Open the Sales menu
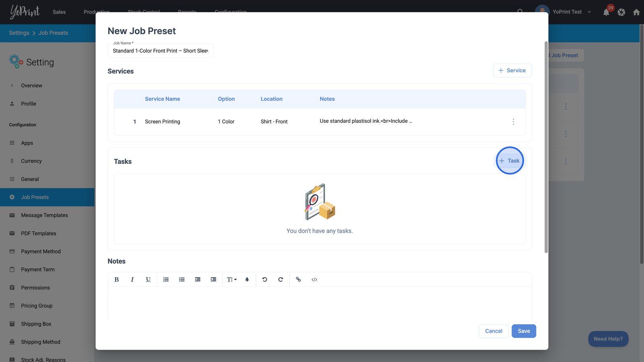The image size is (644, 362). coord(59,12)
